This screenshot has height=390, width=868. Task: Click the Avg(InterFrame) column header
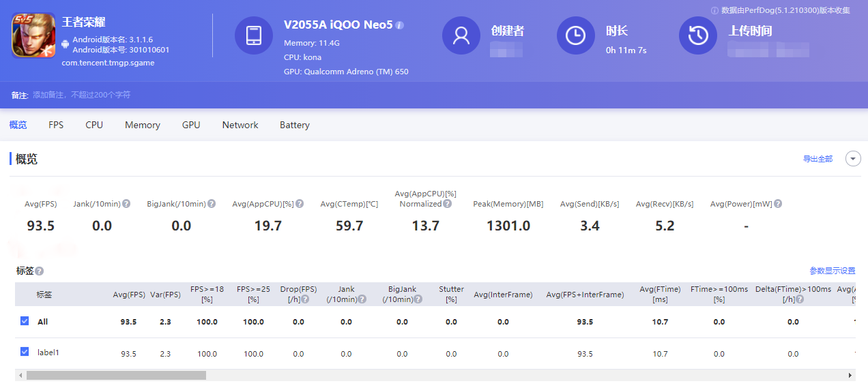503,295
